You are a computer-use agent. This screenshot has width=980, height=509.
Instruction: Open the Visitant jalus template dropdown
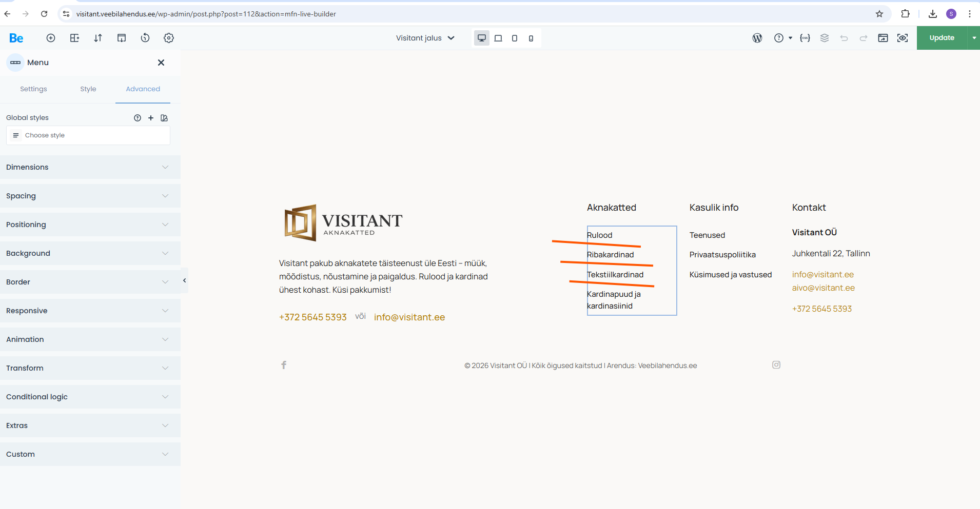425,38
